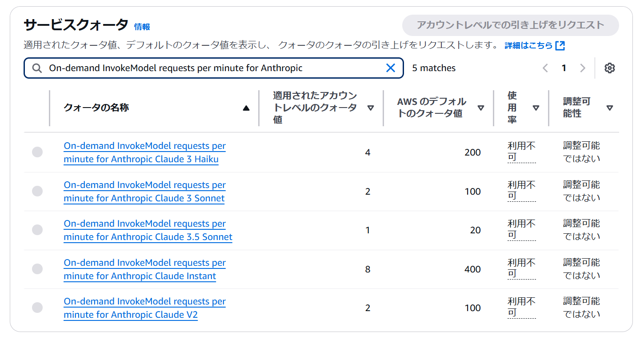
Task: Open Anthropic Claude 3.5 Sonnet quota link
Action: [148, 230]
